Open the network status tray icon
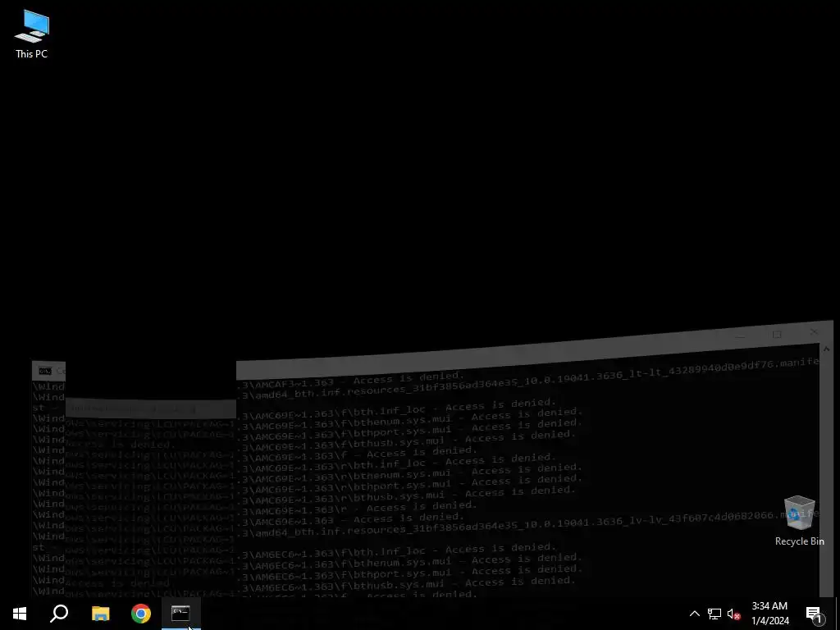Image resolution: width=840 pixels, height=630 pixels. [714, 614]
